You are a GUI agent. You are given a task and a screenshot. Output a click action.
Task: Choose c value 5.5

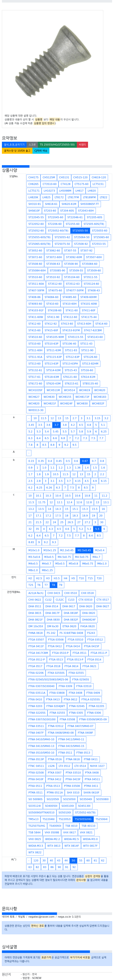[97, 529]
